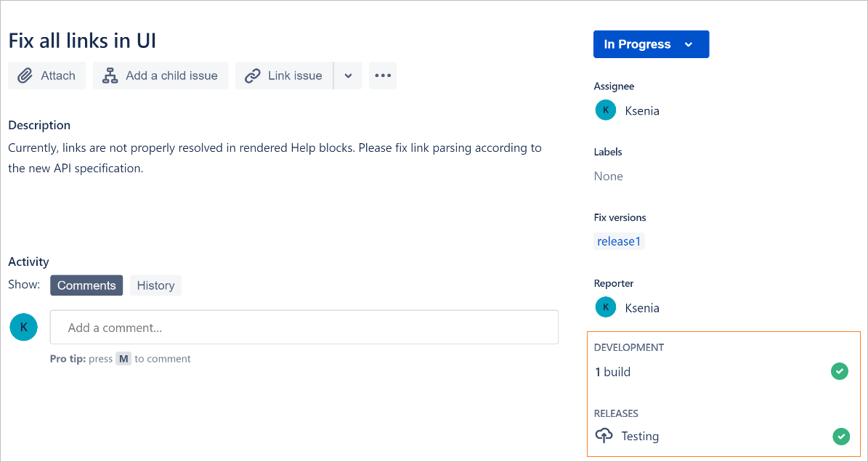Expand the Labels field showing None
This screenshot has width=868, height=462.
pyautogui.click(x=608, y=176)
